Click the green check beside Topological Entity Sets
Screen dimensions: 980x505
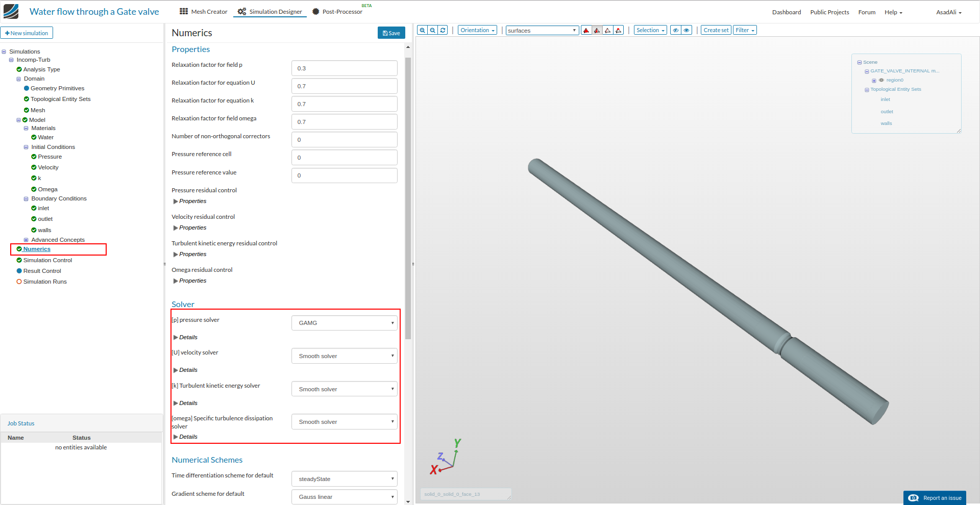[x=27, y=99]
